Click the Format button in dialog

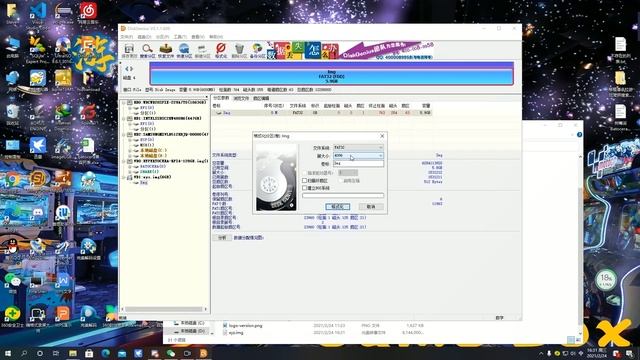[338, 207]
